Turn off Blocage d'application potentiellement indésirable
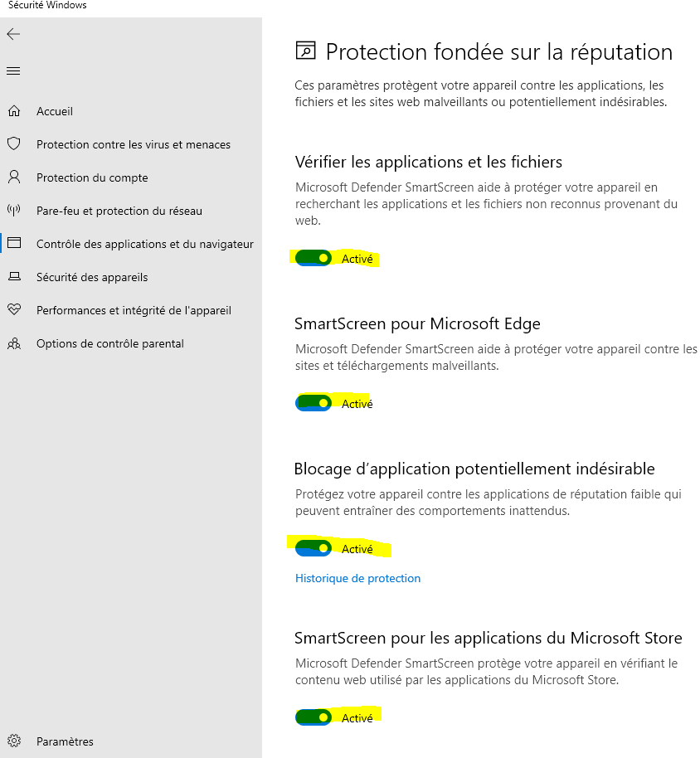 (x=314, y=548)
